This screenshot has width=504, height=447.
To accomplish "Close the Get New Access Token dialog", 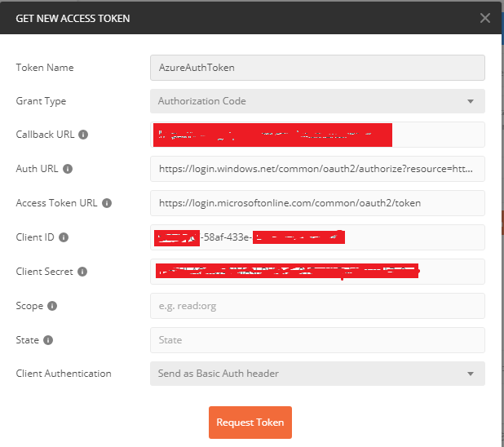I will click(x=485, y=18).
